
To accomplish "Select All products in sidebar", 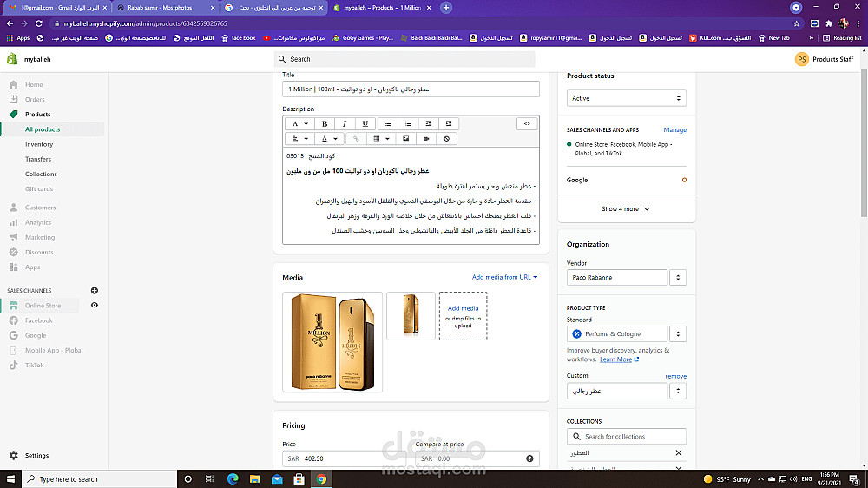I will click(x=42, y=129).
